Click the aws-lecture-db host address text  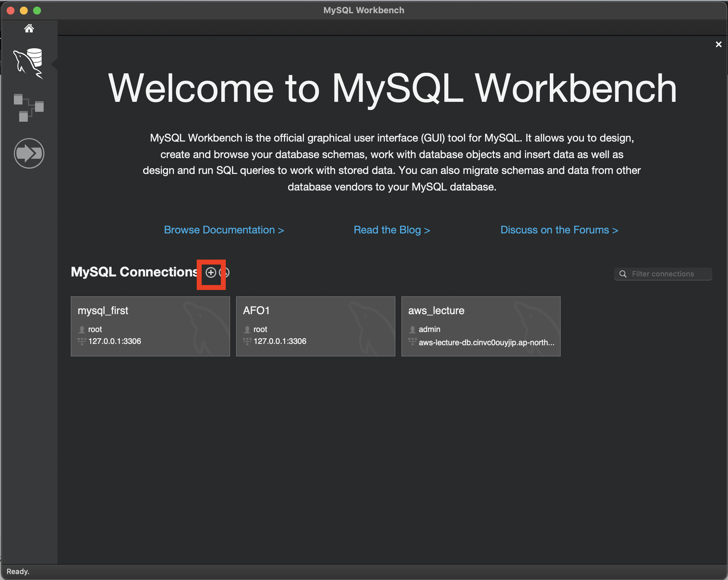487,342
